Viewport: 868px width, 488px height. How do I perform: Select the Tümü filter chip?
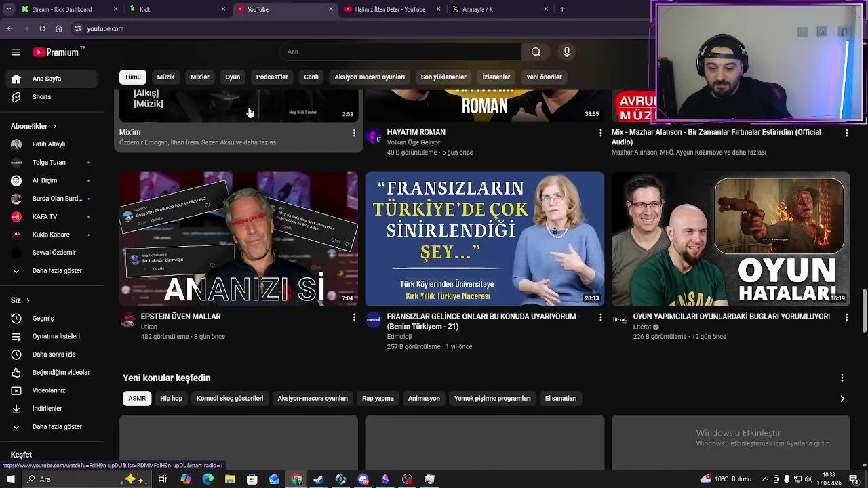[x=133, y=77]
